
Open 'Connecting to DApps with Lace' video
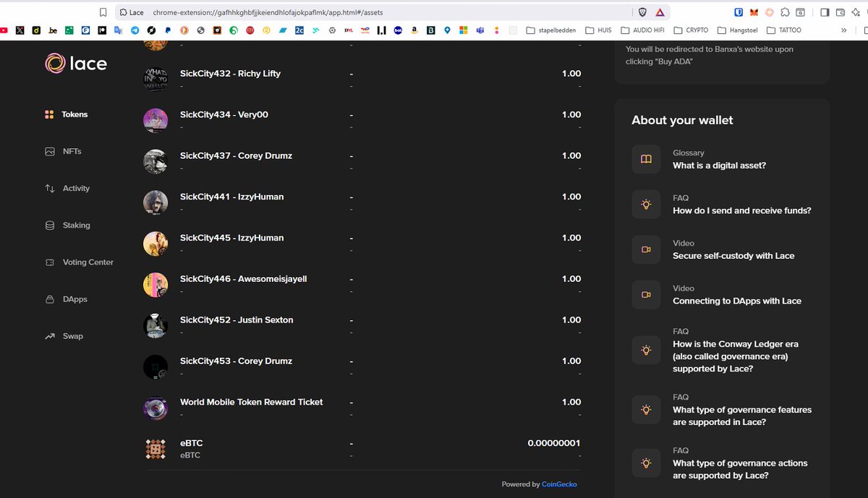pos(737,301)
